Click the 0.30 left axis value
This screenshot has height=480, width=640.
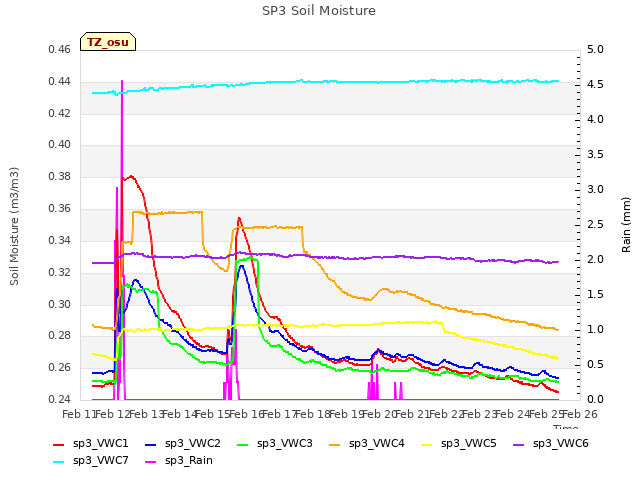pos(60,304)
